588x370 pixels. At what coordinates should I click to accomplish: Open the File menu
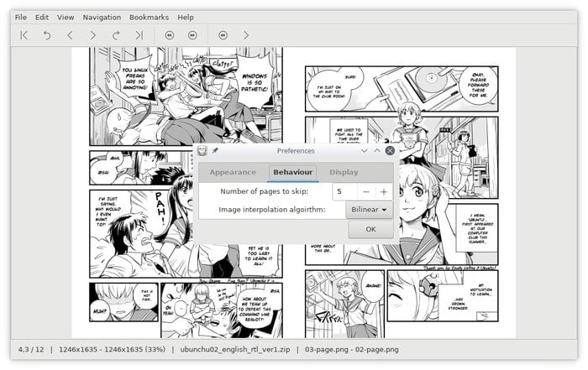[21, 18]
